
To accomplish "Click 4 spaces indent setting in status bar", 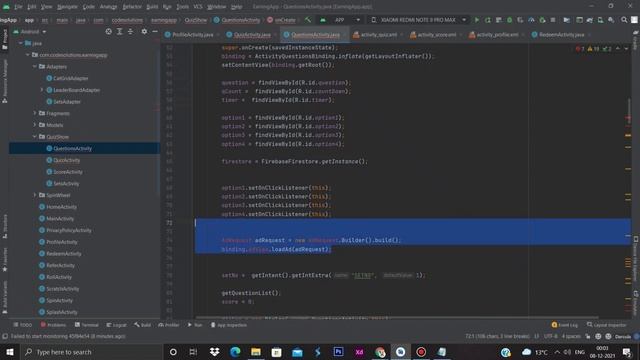I will tap(571, 336).
